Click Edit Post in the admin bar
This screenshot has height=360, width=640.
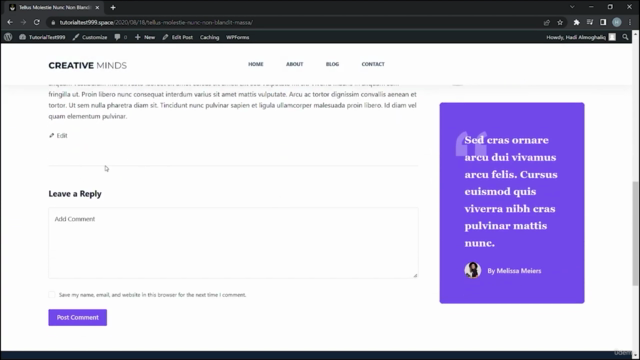pos(178,37)
